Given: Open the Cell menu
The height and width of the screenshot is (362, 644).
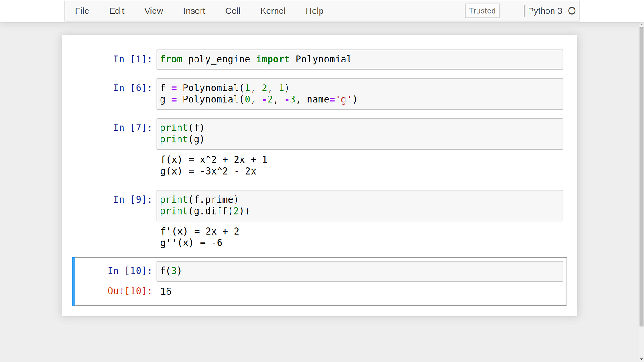Looking at the screenshot, I should tap(232, 11).
